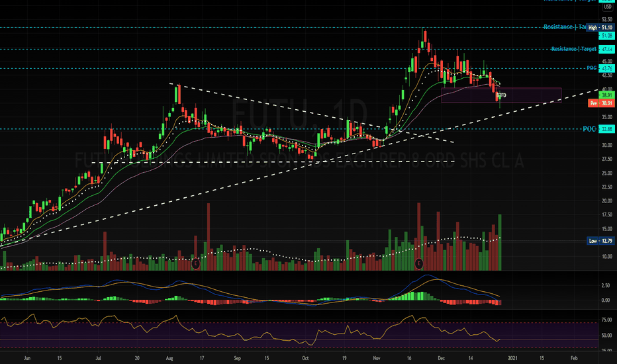Click the 2.50 MACD axis value

click(607, 285)
